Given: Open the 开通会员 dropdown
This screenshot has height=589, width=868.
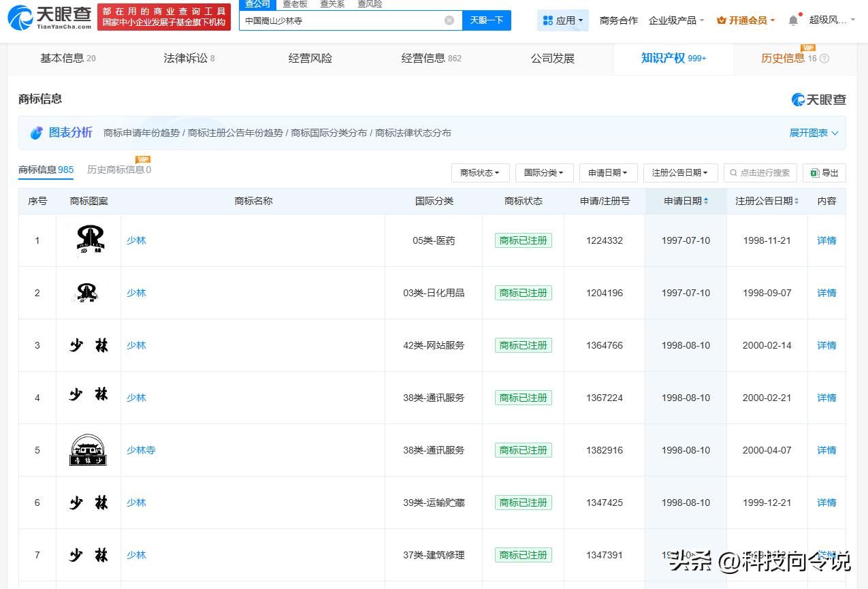Looking at the screenshot, I should pyautogui.click(x=745, y=20).
